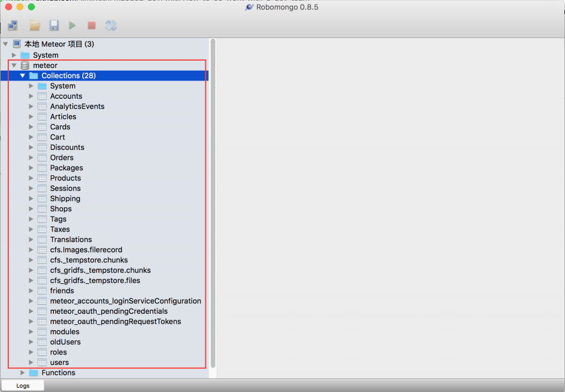Expand the Functions folder arrow
The height and width of the screenshot is (392, 565).
coord(23,373)
